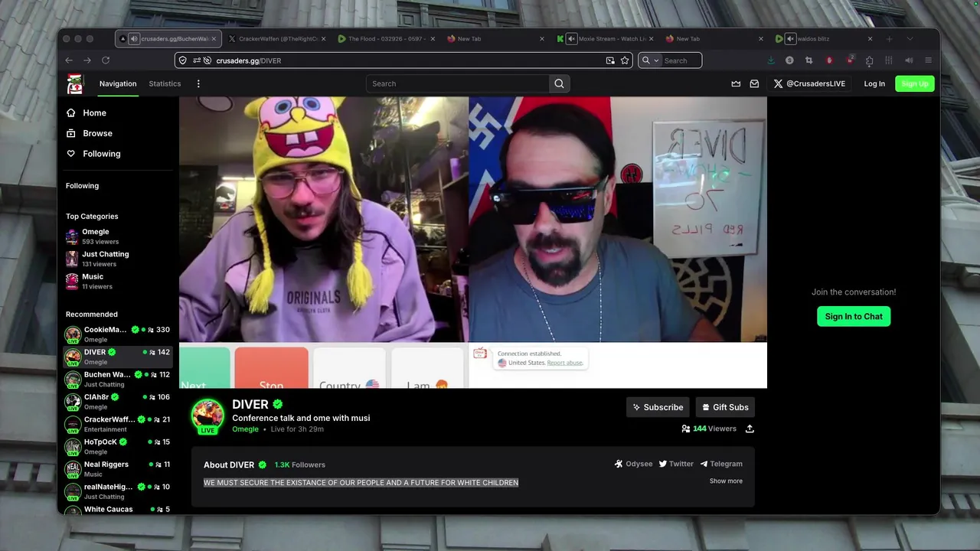This screenshot has height=551, width=980.
Task: Click the Browse icon in sidebar
Action: click(71, 133)
